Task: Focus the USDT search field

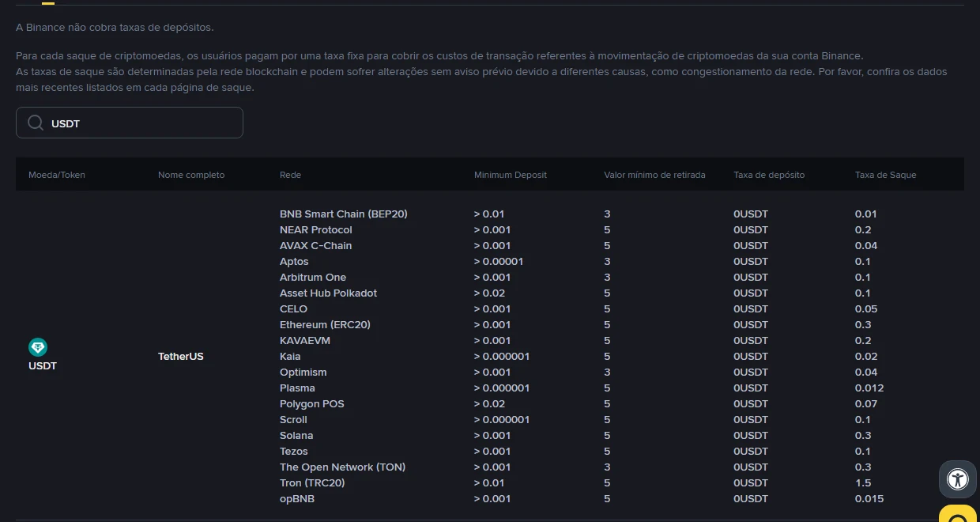Action: click(x=130, y=123)
